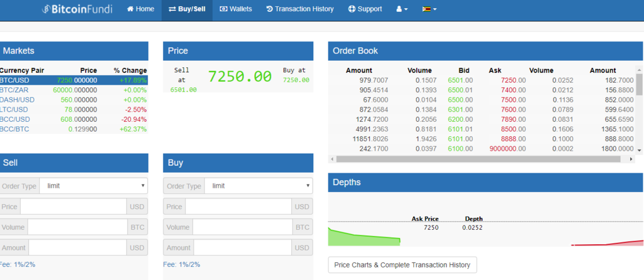The width and height of the screenshot is (644, 280).
Task: Click the 6200.00 bid price
Action: (460, 119)
